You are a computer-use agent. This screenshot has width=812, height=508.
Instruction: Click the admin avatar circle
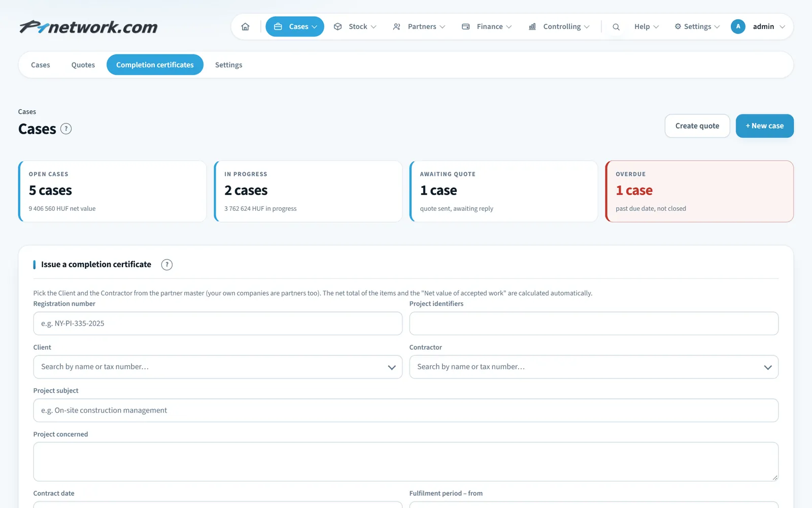738,26
